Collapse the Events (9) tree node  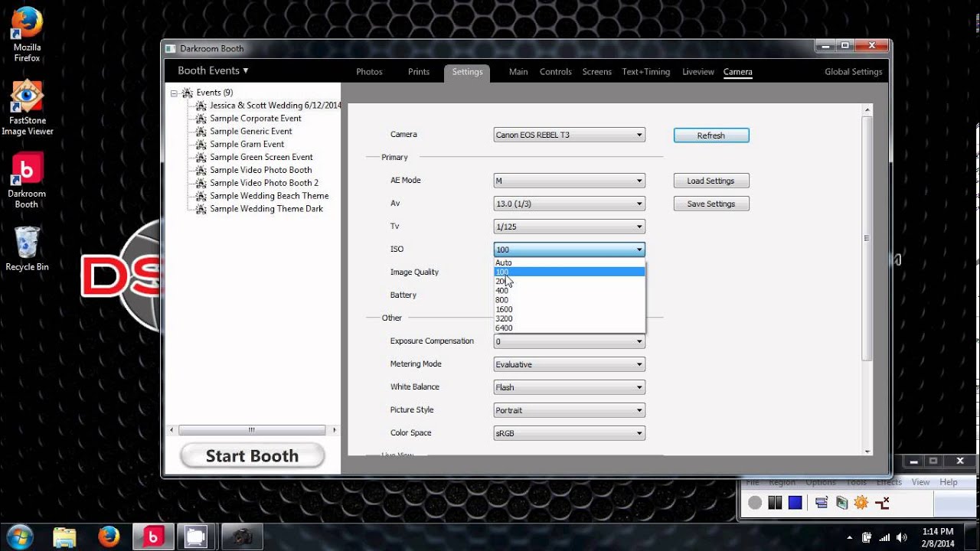pos(175,93)
